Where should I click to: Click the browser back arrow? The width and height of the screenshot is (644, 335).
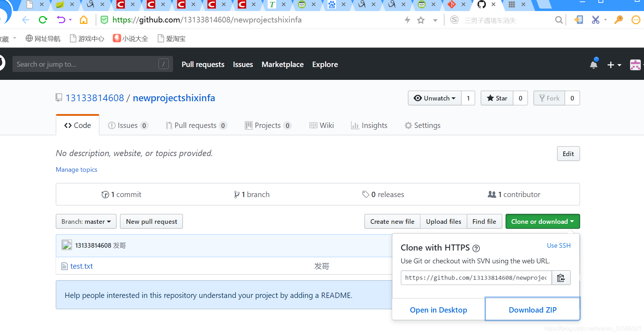point(25,20)
